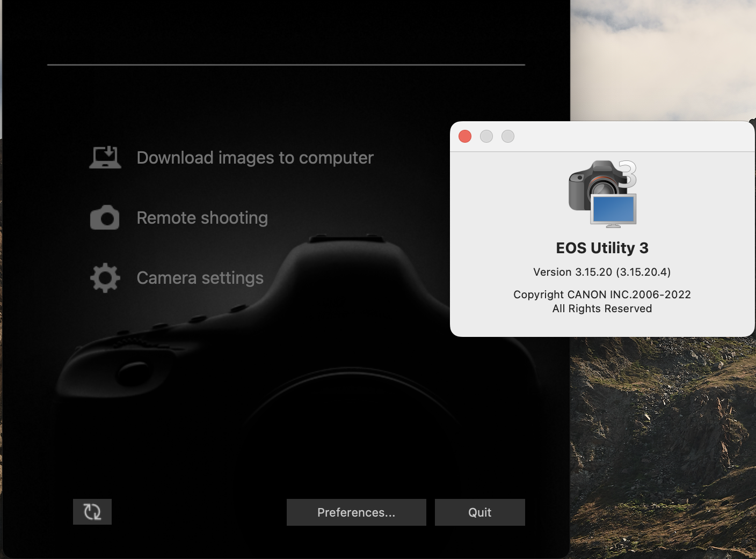
Task: Click the Copyright CANON INC. line
Action: pos(602,295)
